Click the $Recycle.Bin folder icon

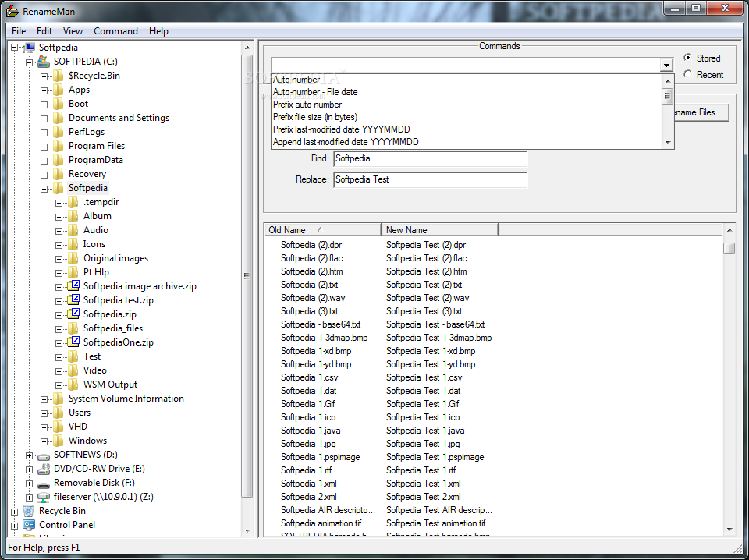click(59, 76)
